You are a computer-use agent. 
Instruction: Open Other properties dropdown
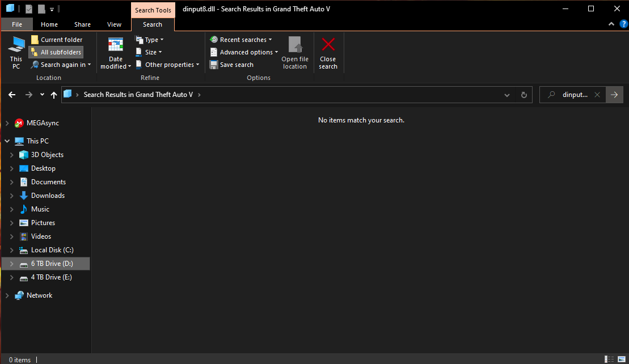tap(167, 65)
